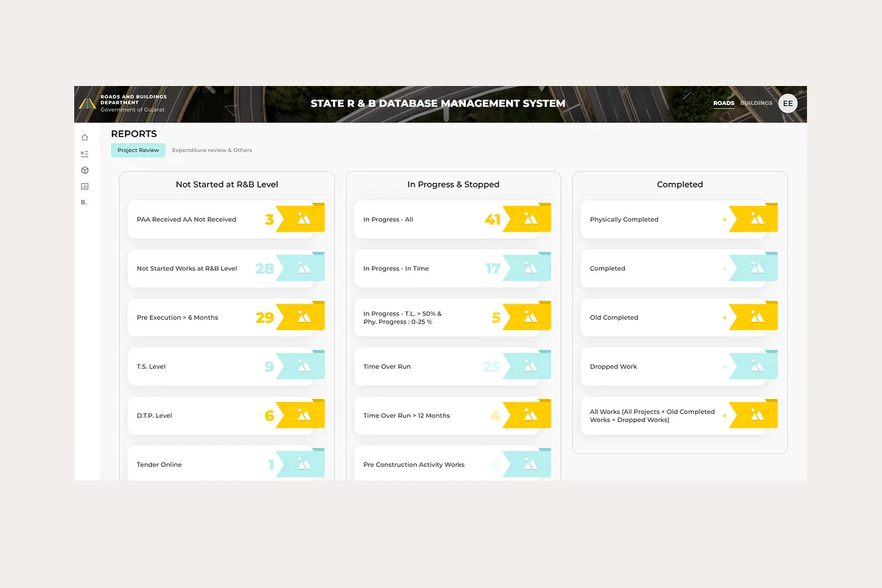Click the Roads and Buildings Department logo

tap(87, 104)
